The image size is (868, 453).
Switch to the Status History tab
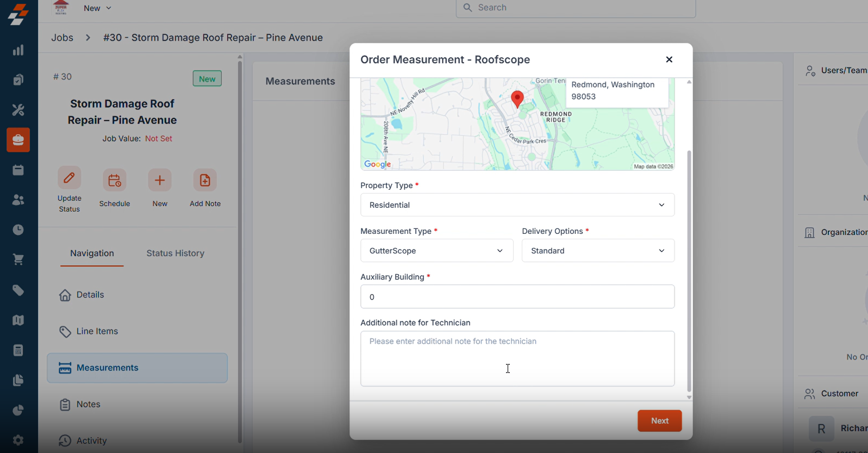point(175,253)
